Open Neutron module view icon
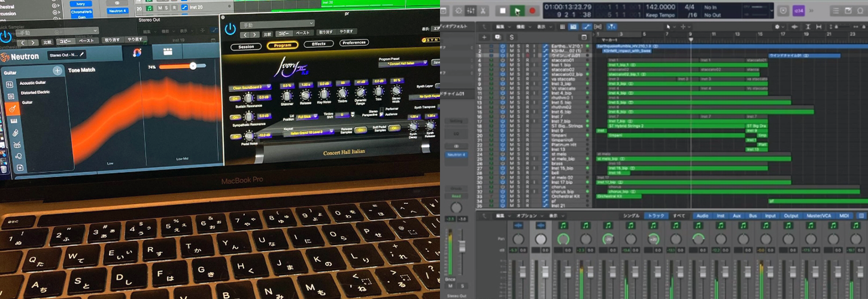868x299 pixels. (x=167, y=52)
